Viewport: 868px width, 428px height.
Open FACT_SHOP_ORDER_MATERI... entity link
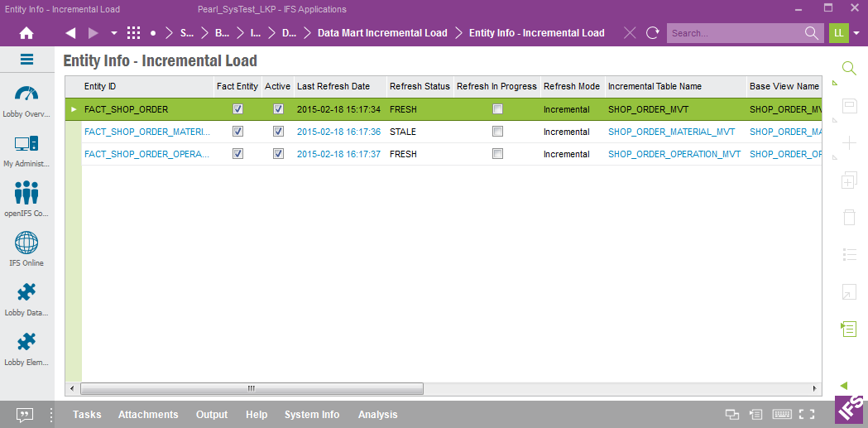tap(147, 132)
